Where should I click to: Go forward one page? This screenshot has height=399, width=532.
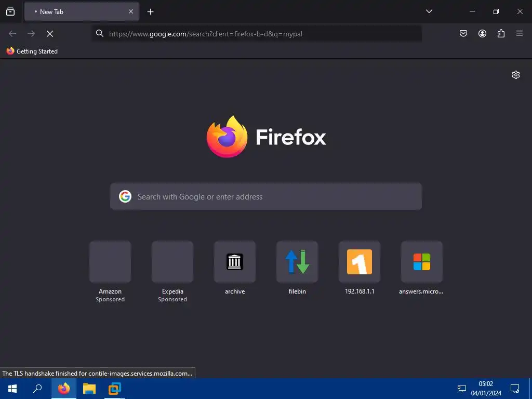pos(31,34)
